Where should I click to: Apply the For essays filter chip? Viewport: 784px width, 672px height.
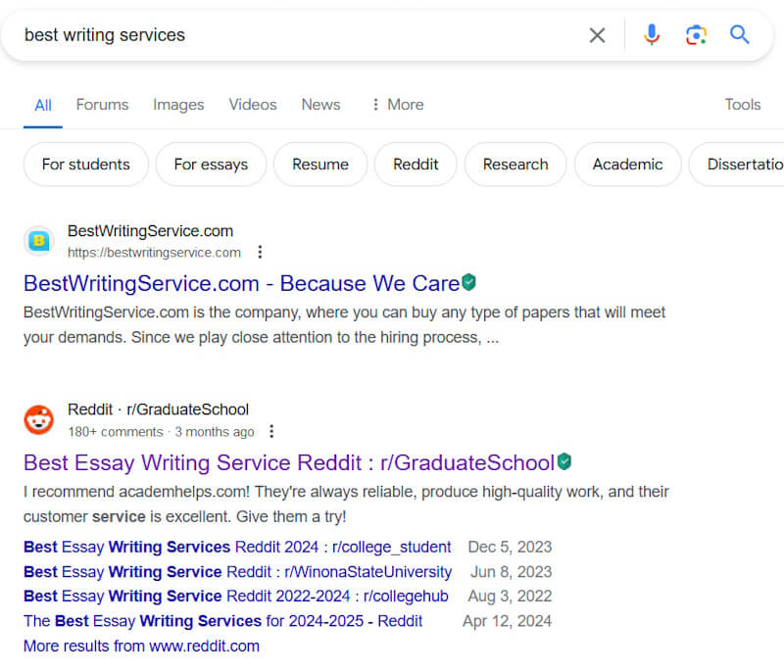pos(211,165)
